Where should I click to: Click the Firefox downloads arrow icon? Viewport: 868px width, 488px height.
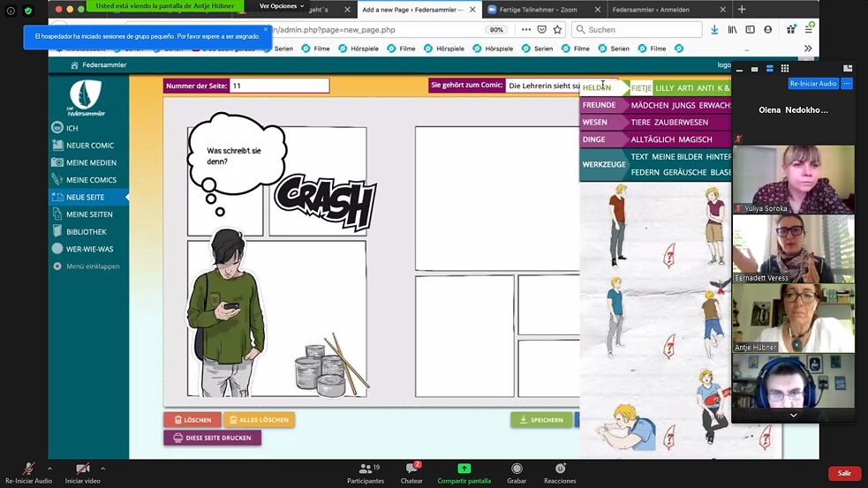point(714,29)
